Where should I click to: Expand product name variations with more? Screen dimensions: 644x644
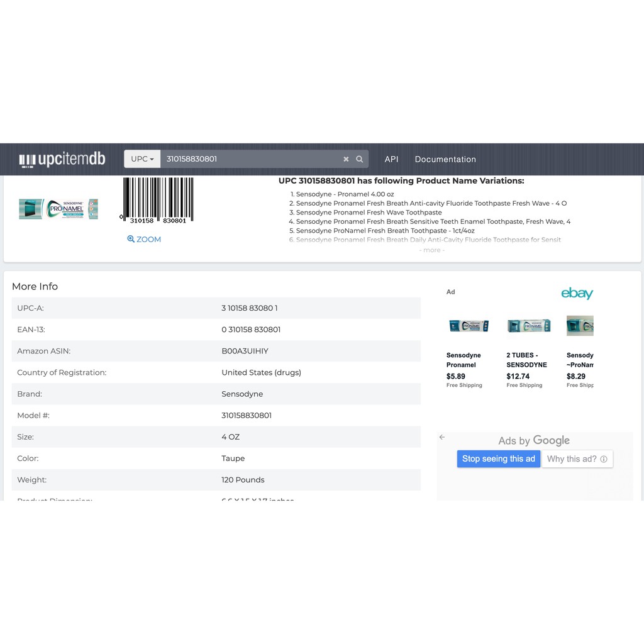coord(431,250)
